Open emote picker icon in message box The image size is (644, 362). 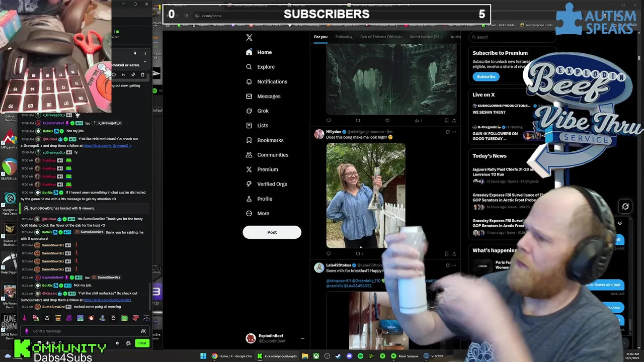[x=143, y=331]
